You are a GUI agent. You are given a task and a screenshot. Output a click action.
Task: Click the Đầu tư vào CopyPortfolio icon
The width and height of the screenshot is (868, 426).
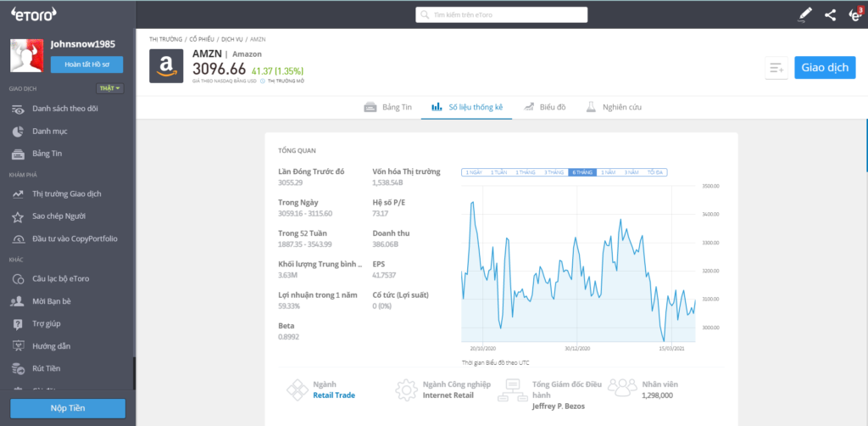click(x=18, y=239)
